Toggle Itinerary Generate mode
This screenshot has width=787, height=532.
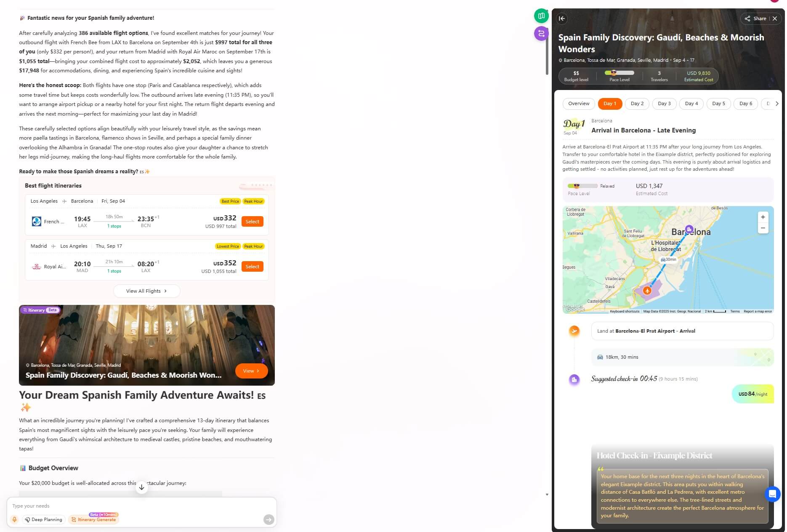[x=93, y=519]
